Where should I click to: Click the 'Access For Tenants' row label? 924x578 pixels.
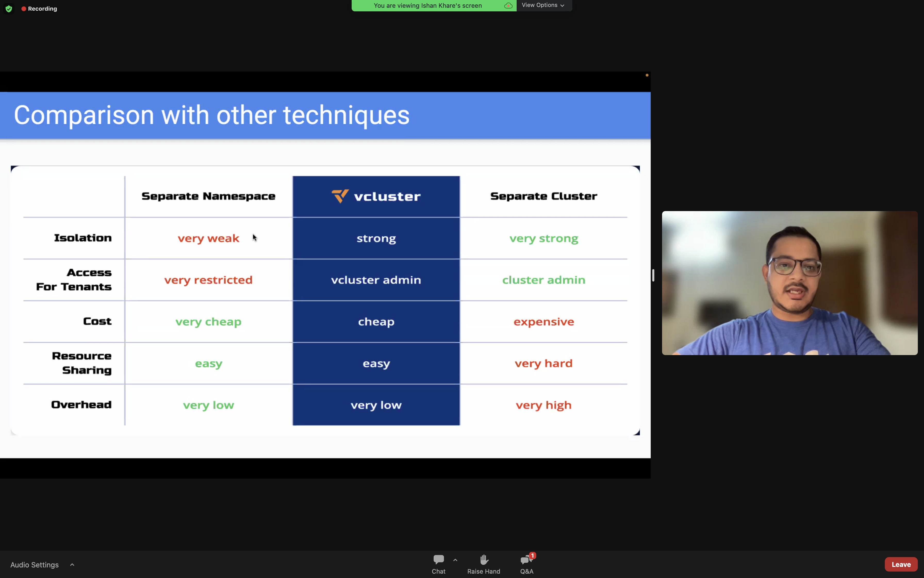74,279
